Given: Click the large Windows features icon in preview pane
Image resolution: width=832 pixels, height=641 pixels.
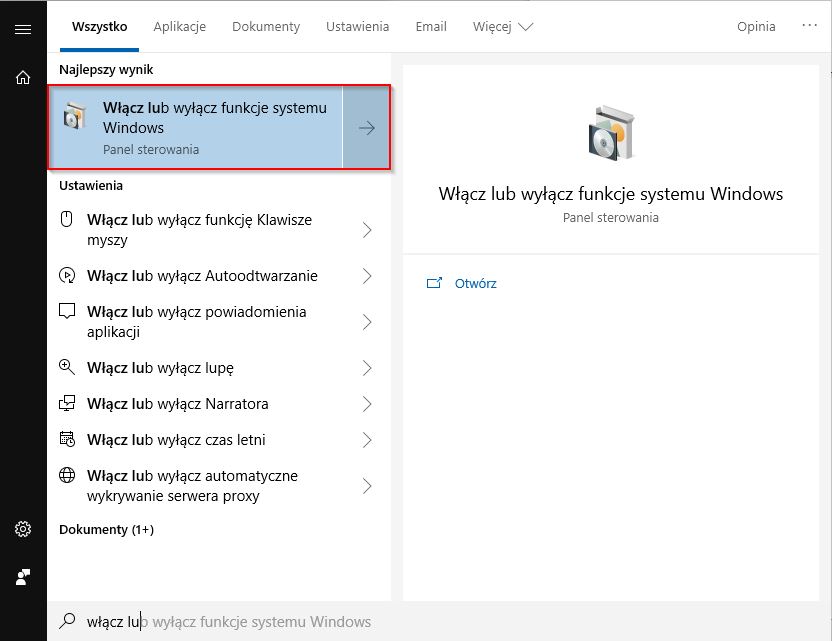Looking at the screenshot, I should click(611, 133).
